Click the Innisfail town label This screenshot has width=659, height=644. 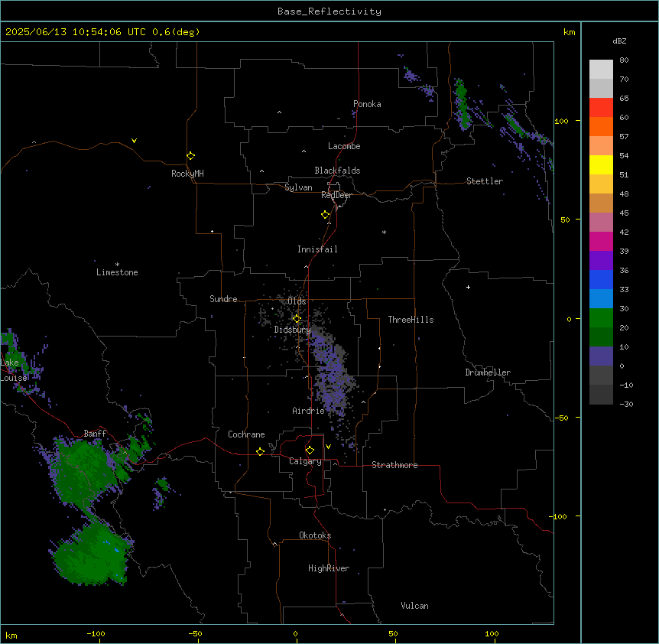coord(317,249)
